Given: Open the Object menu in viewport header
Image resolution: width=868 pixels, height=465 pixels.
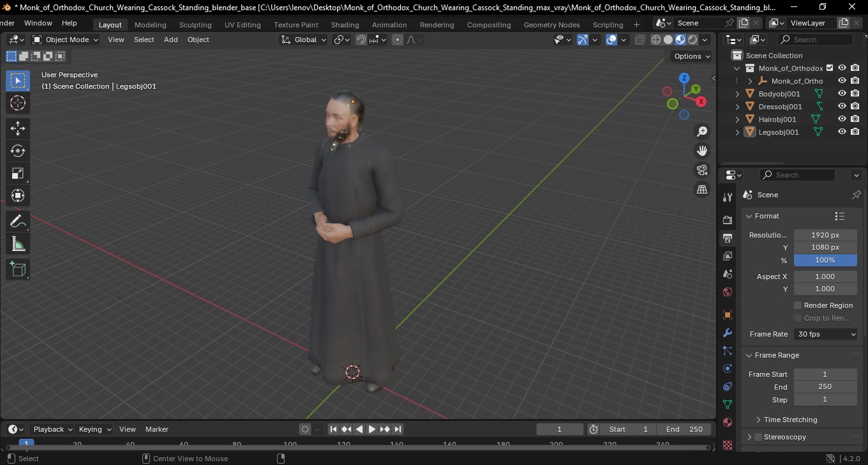Looking at the screenshot, I should 198,40.
